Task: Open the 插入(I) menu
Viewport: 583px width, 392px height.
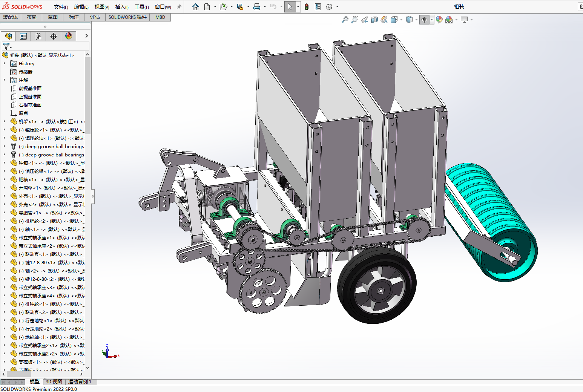Action: point(122,7)
